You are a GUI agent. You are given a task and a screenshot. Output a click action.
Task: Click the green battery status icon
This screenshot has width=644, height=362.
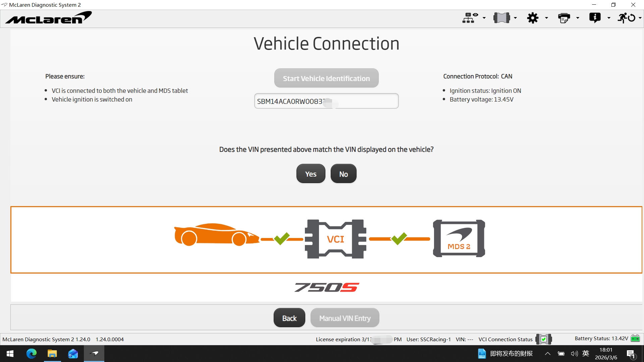tap(635, 339)
